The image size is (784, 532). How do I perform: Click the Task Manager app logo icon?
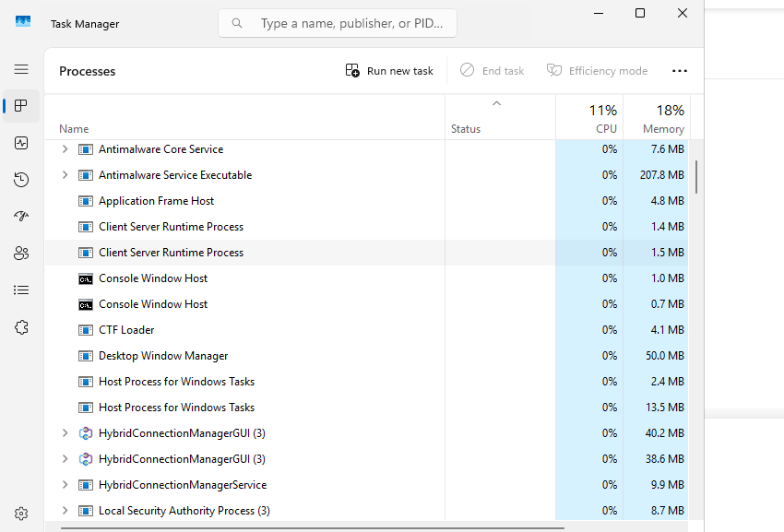pyautogui.click(x=23, y=21)
